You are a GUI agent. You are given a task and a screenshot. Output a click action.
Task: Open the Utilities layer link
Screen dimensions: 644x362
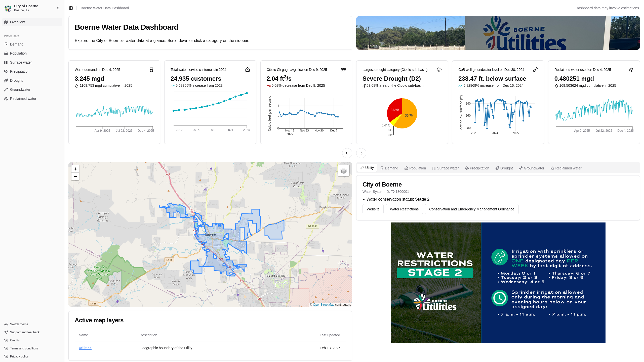85,348
